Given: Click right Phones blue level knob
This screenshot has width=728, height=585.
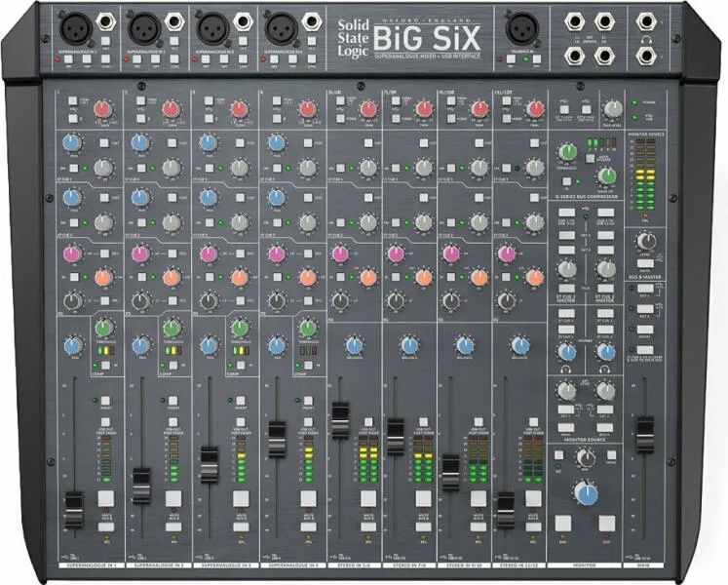Looking at the screenshot, I should pyautogui.click(x=606, y=352).
